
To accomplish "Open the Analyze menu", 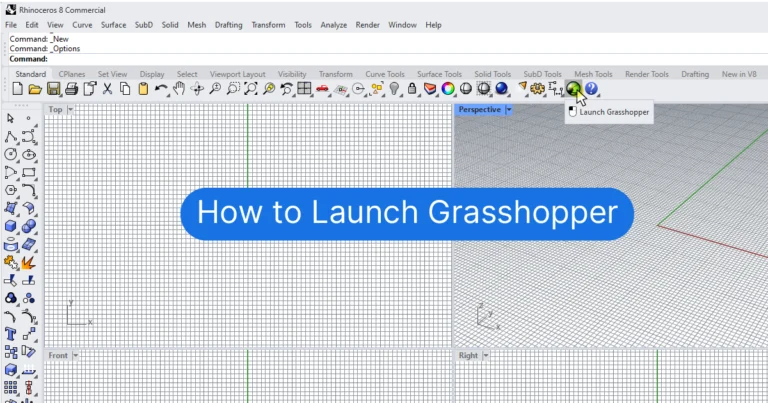I will (334, 25).
